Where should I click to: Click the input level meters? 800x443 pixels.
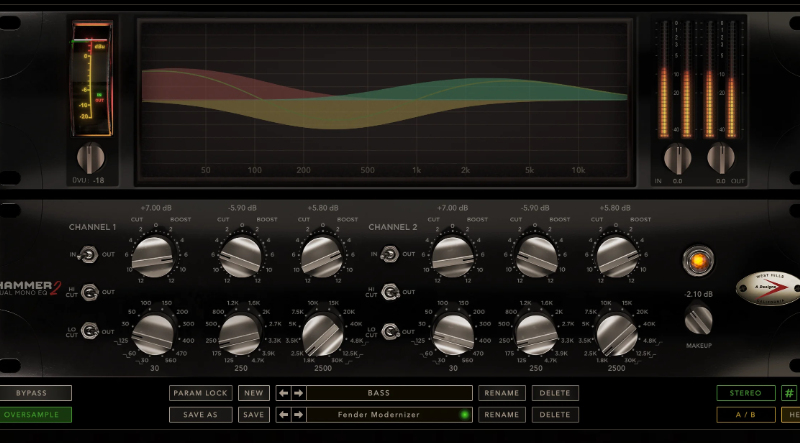pos(675,80)
